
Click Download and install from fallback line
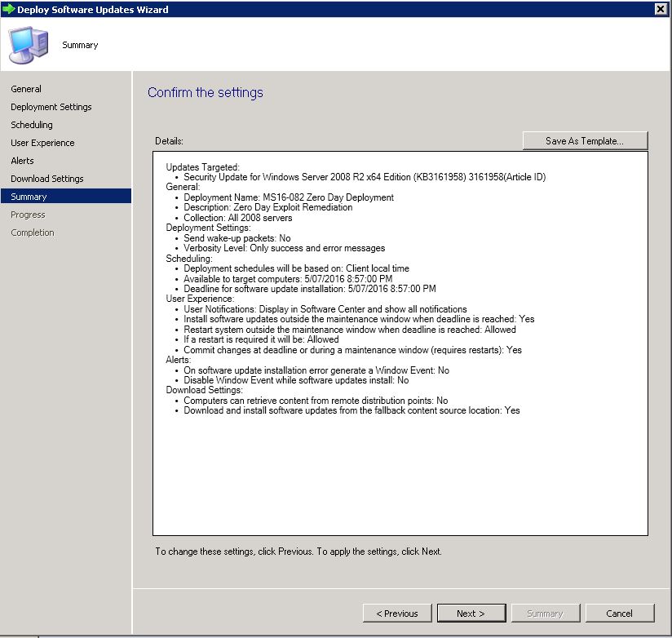(351, 410)
